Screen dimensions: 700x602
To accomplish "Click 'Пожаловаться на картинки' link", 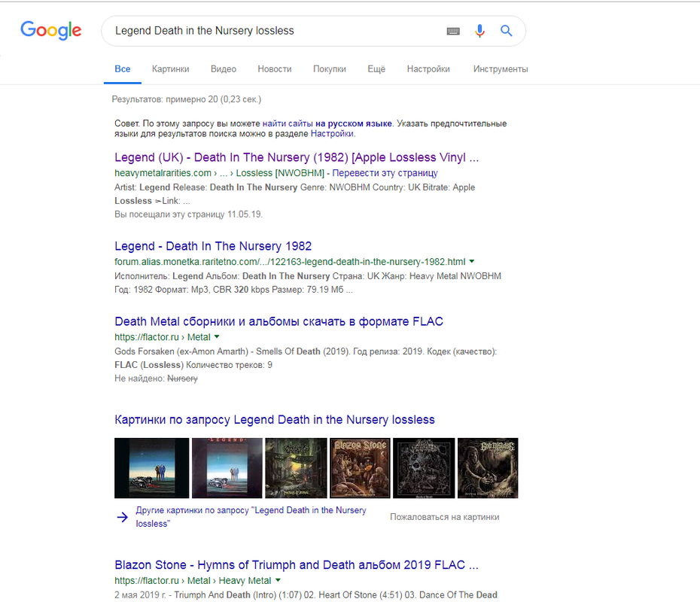I will [x=445, y=517].
